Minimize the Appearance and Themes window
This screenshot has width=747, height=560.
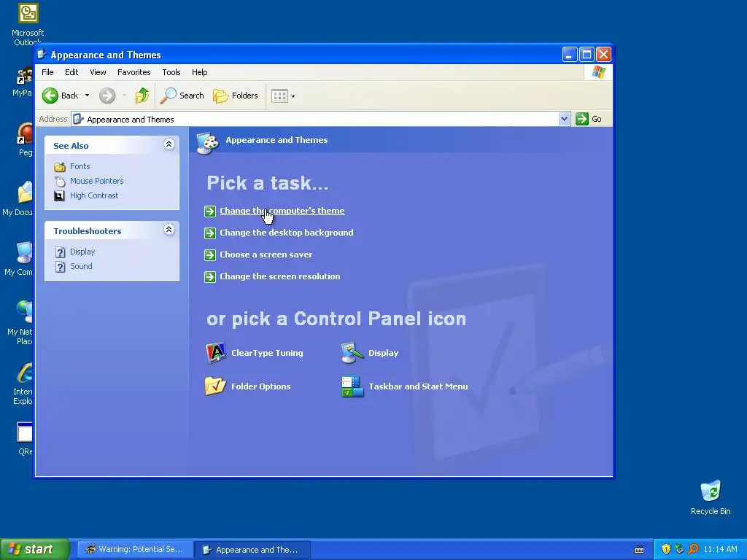[x=570, y=54]
